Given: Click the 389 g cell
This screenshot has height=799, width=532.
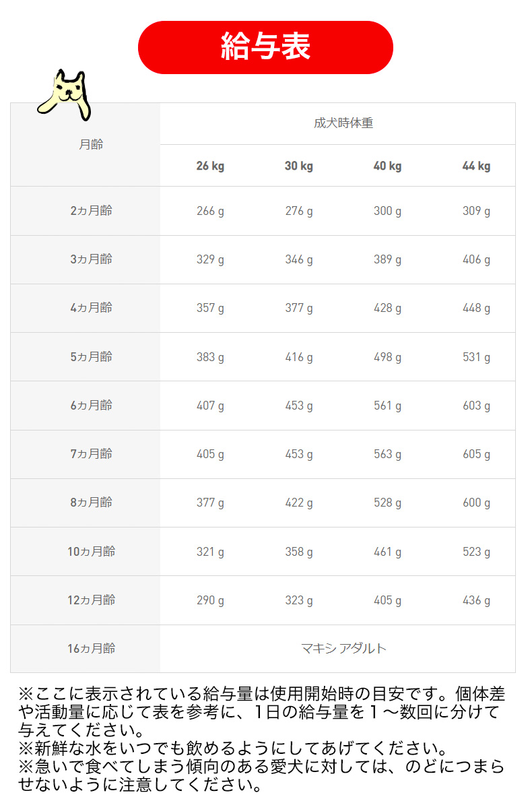Looking at the screenshot, I should [387, 259].
